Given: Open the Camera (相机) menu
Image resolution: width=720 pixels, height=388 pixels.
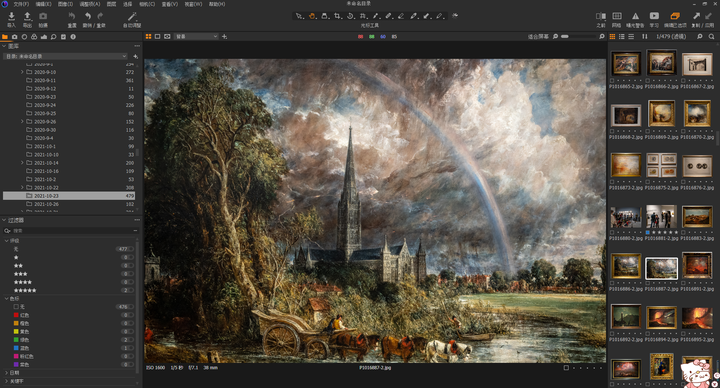Looking at the screenshot, I should click(147, 4).
